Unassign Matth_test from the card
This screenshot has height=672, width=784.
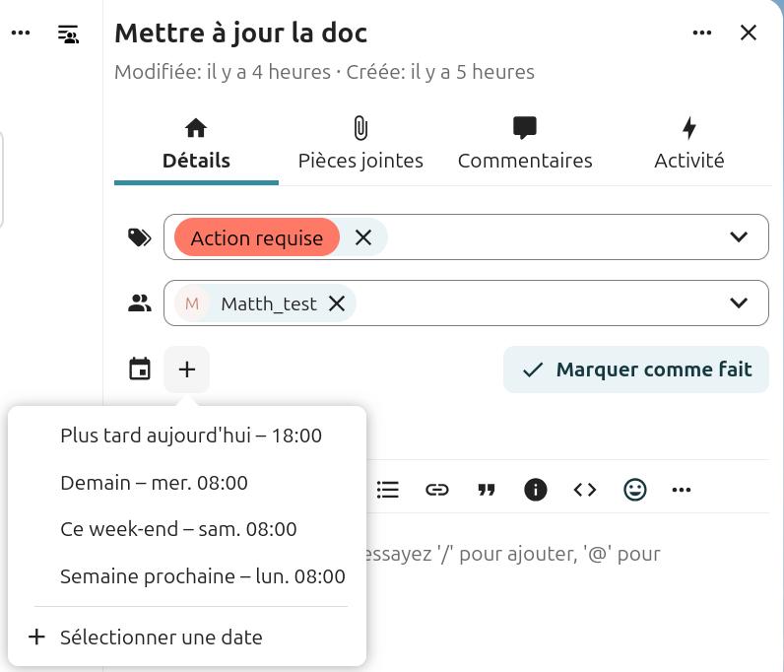click(337, 303)
